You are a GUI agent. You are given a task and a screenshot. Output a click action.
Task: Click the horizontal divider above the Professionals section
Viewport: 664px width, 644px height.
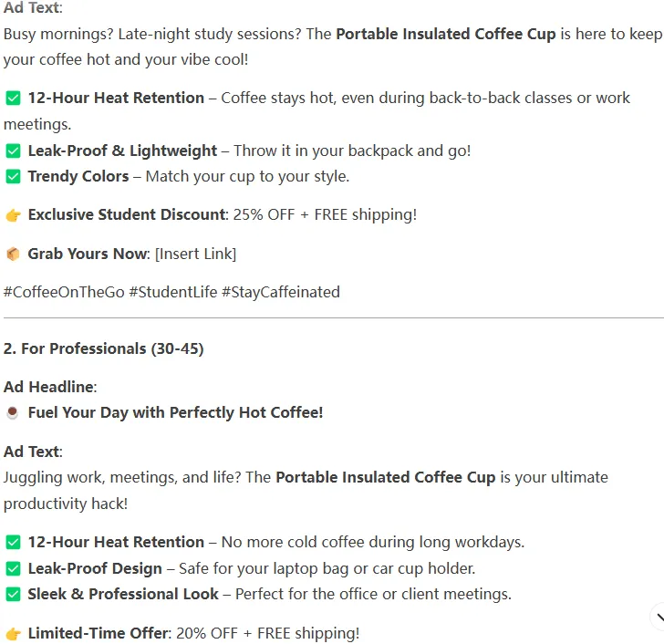(334, 317)
